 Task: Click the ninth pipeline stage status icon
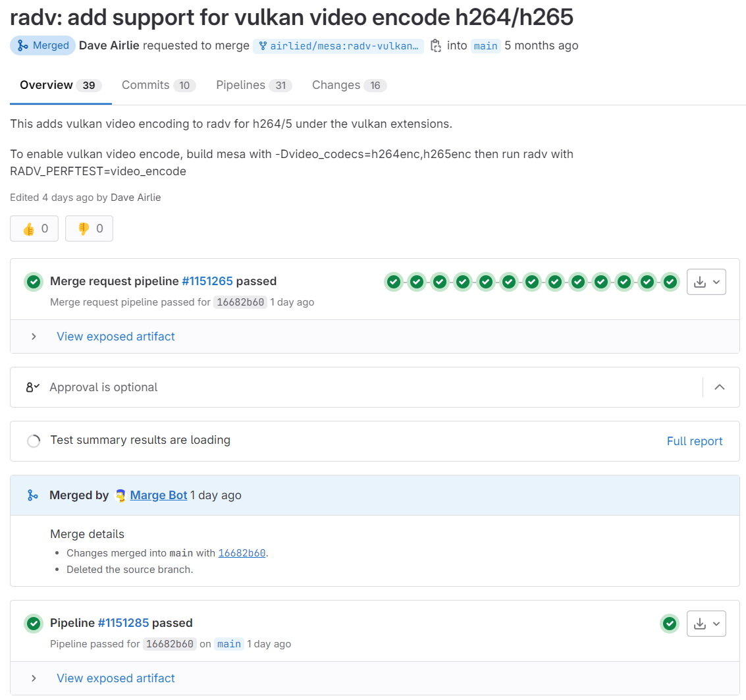[x=578, y=283]
